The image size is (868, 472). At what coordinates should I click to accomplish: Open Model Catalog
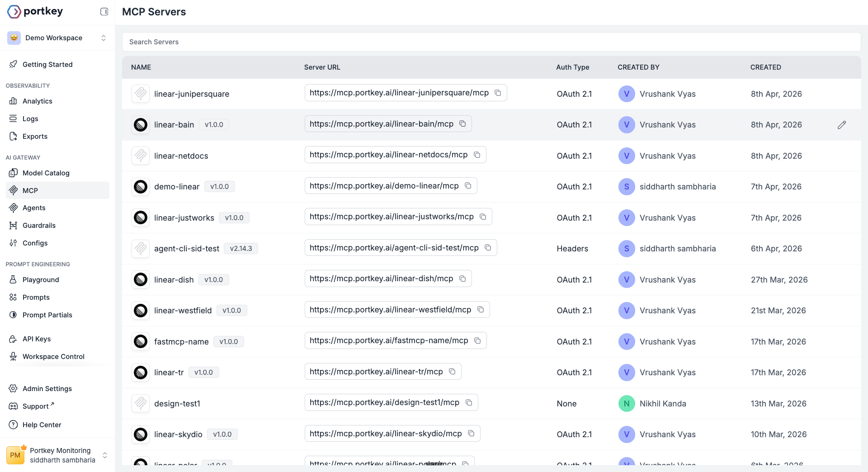tap(57, 173)
